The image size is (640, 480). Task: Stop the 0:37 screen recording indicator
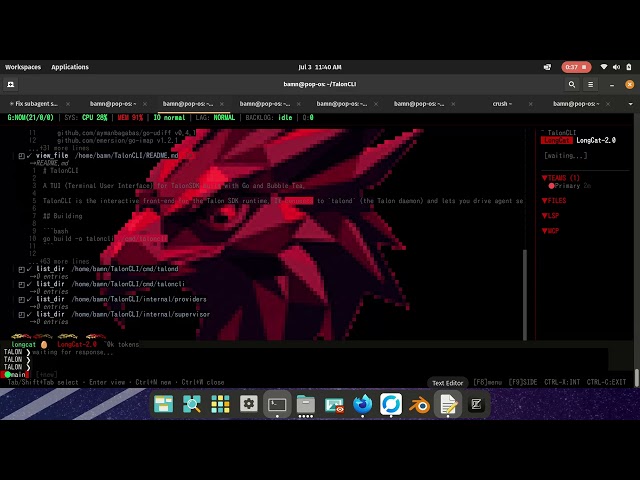[x=576, y=67]
